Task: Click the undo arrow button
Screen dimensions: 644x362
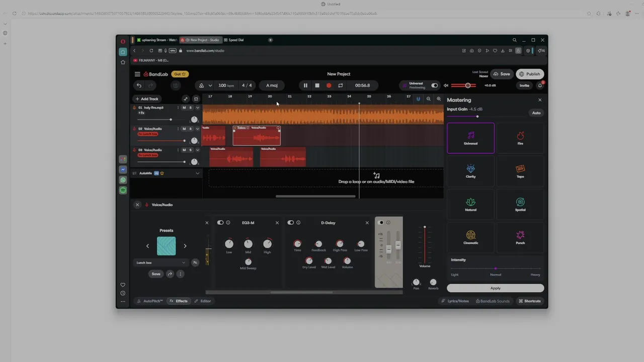Action: coord(139,85)
